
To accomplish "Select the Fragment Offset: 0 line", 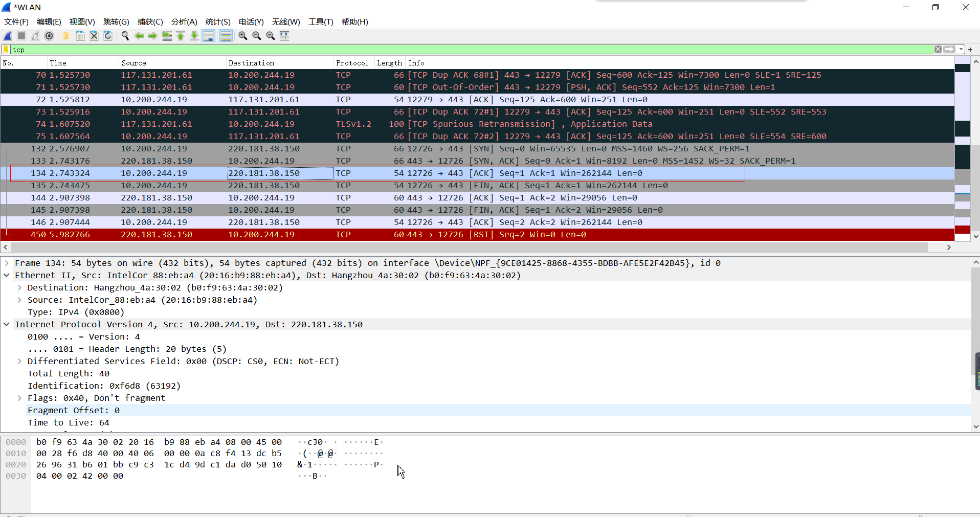I will click(499, 410).
